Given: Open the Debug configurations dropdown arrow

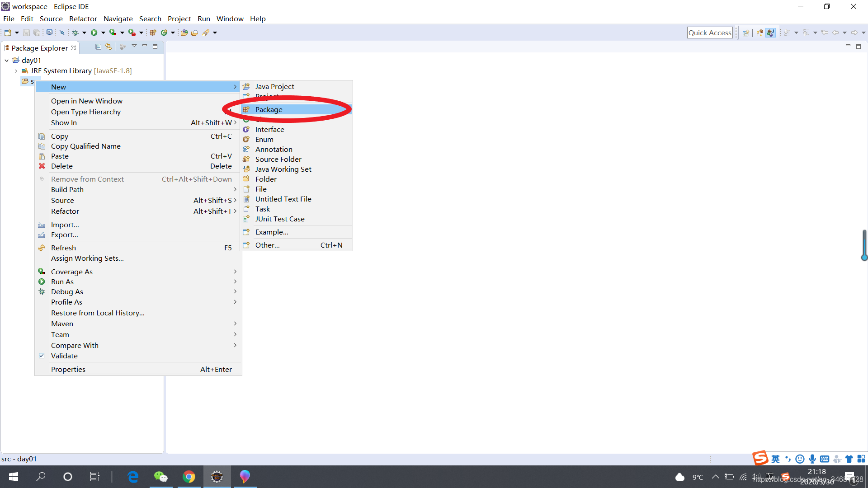Looking at the screenshot, I should 84,33.
